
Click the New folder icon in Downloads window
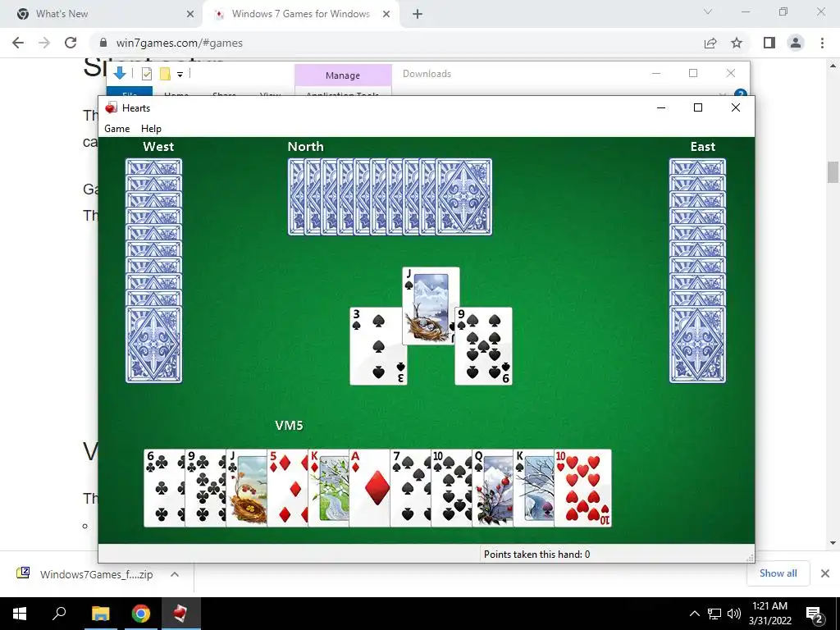165,74
